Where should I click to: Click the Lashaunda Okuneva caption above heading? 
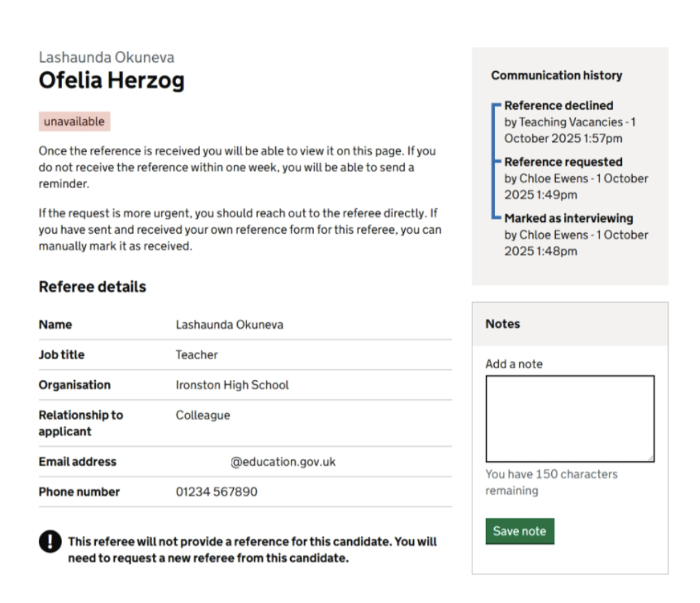(106, 57)
